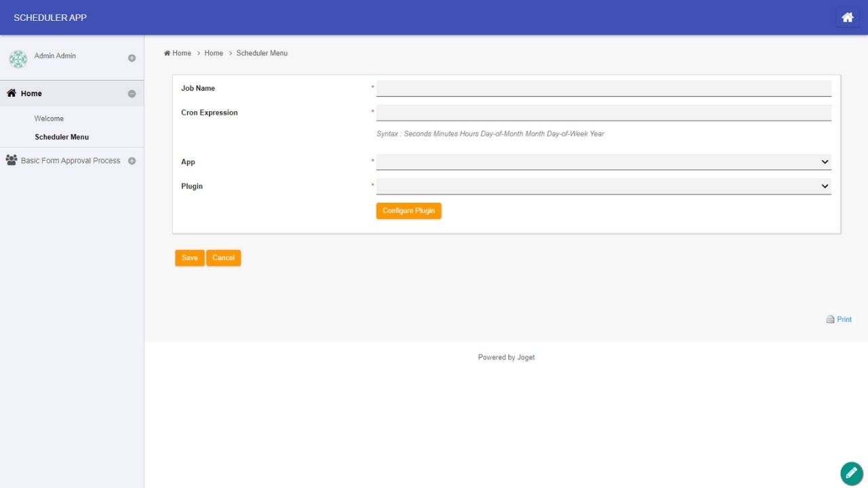
Task: Select Scheduler Menu in the sidebar
Action: (x=62, y=137)
